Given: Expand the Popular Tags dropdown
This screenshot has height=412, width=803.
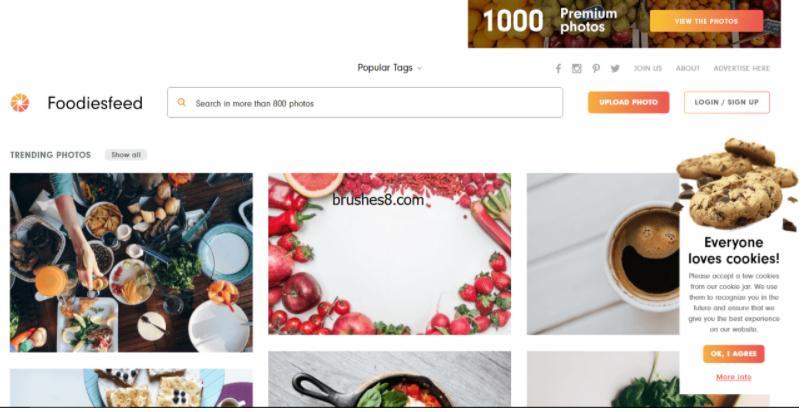Looking at the screenshot, I should point(390,68).
